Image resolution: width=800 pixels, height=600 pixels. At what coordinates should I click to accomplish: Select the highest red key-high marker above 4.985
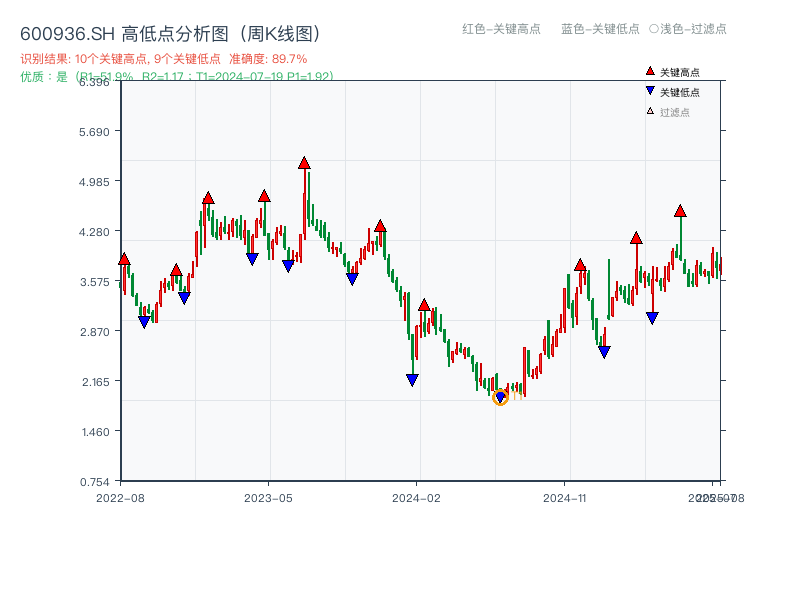pos(304,163)
